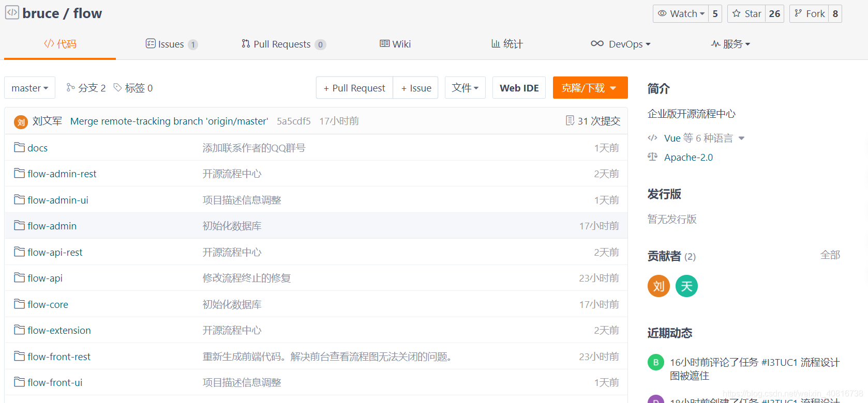Click the 刘 avatar next to the latest commit
This screenshot has height=403, width=868.
(21, 122)
